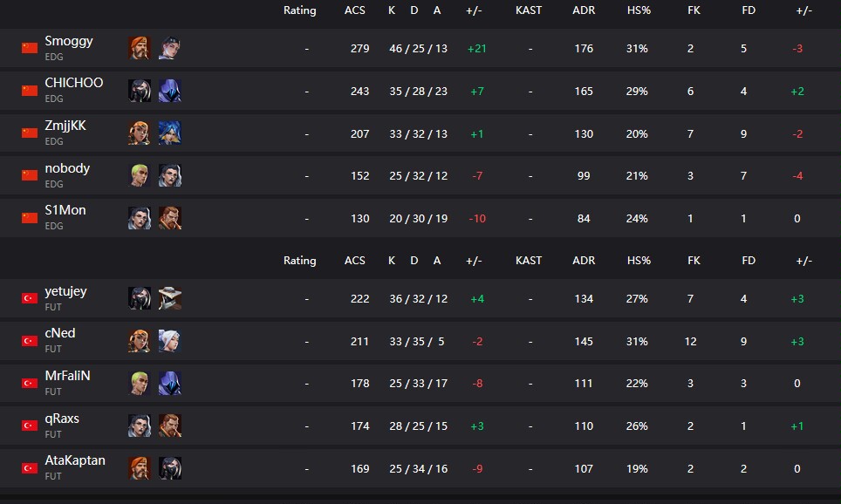Image resolution: width=841 pixels, height=504 pixels.
Task: Click qRaxs's Fade agent icon
Action: coord(139,426)
